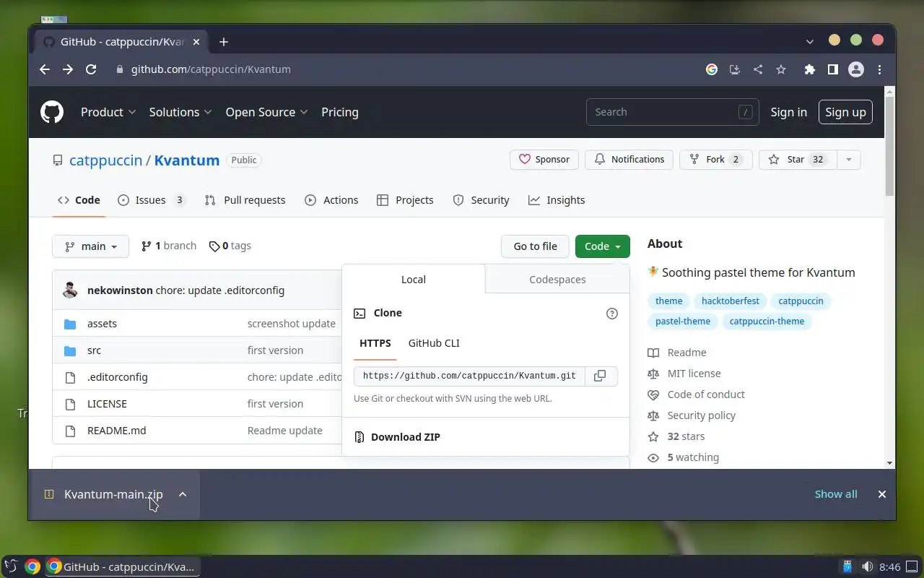Screen dimensions: 924x578
Task: Click the GitHub octocat logo
Action: coord(52,112)
